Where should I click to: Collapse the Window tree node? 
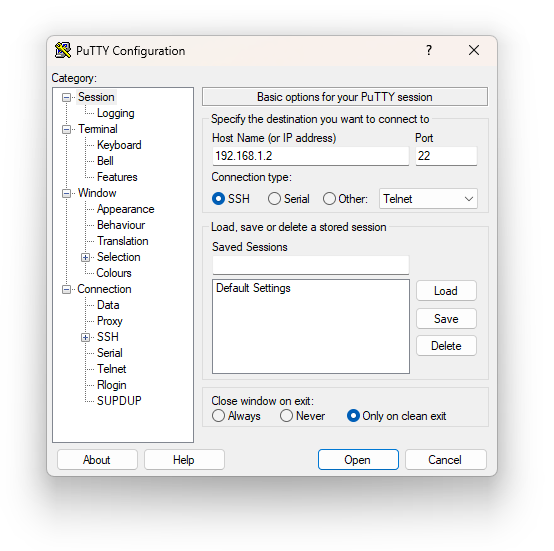point(66,194)
